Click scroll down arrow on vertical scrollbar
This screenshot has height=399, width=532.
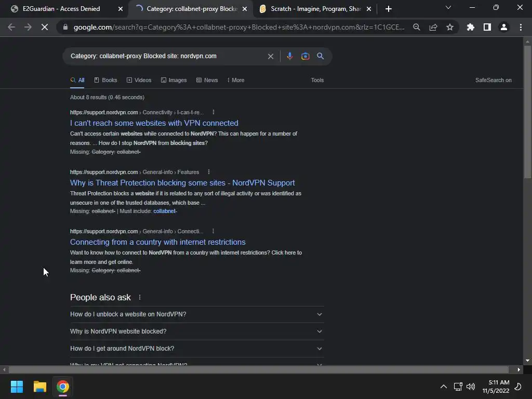527,361
